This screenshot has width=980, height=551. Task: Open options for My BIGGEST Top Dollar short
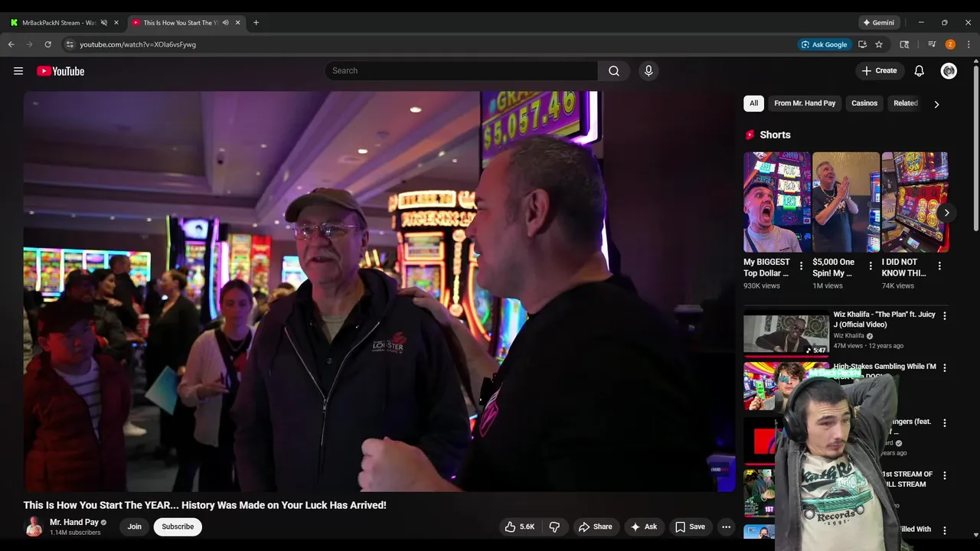click(x=801, y=266)
